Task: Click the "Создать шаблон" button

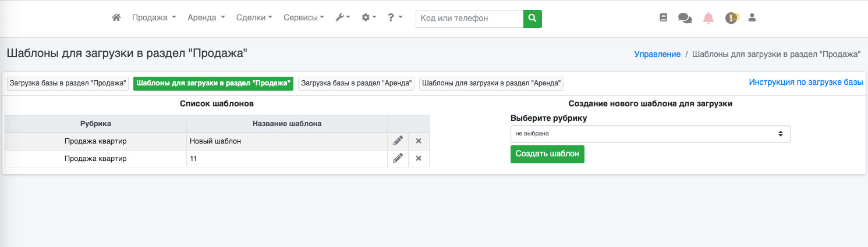Action: click(x=547, y=154)
